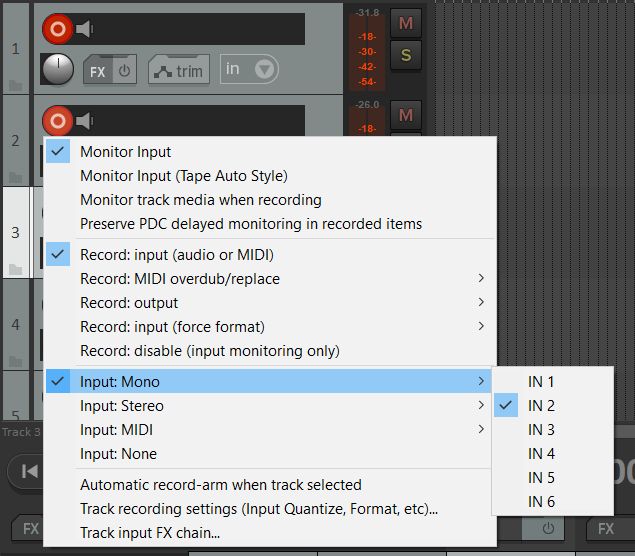This screenshot has height=556, width=635.
Task: Click track 2 record arm button
Action: [x=58, y=121]
